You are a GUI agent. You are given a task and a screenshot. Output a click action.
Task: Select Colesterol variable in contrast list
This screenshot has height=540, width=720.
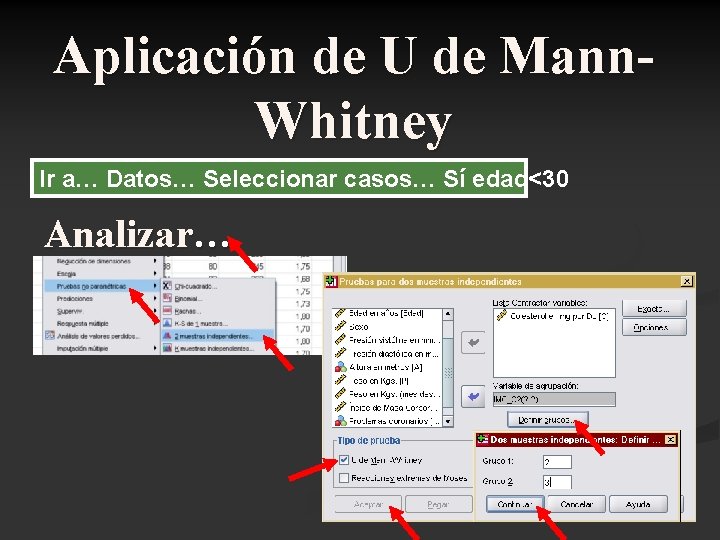pos(553,316)
